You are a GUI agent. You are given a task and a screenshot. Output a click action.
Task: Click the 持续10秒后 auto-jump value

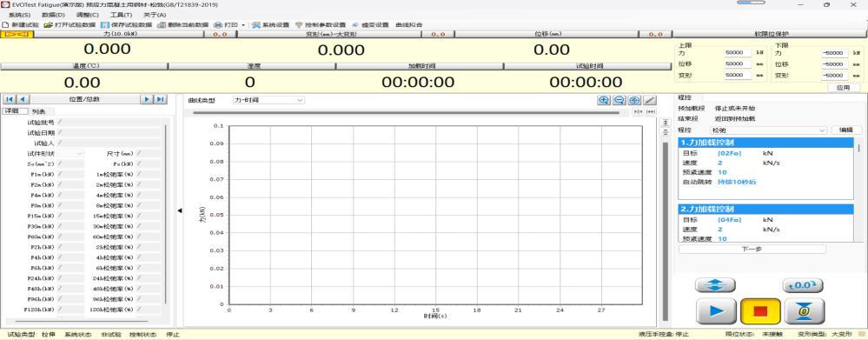737,183
